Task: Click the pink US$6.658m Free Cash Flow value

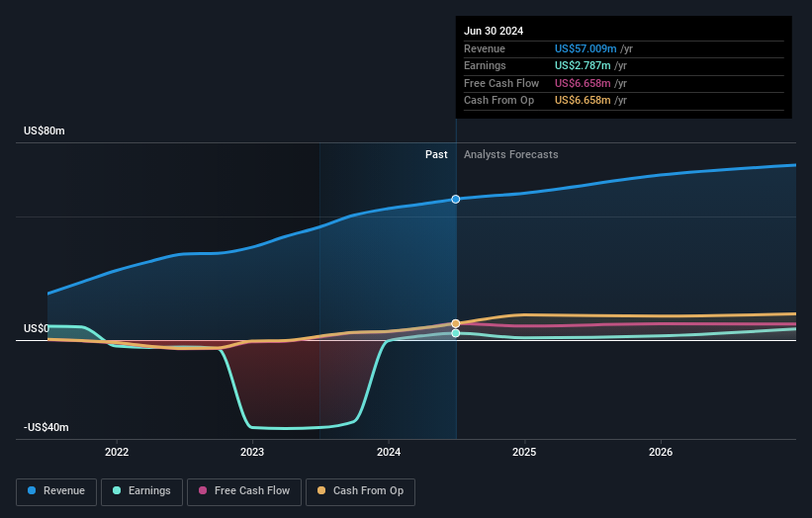Action: pyautogui.click(x=583, y=83)
